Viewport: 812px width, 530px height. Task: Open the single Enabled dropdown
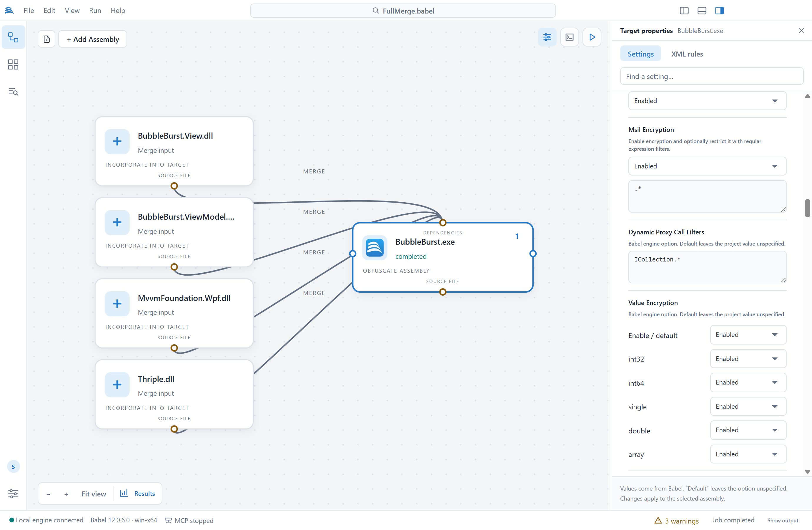coord(748,406)
